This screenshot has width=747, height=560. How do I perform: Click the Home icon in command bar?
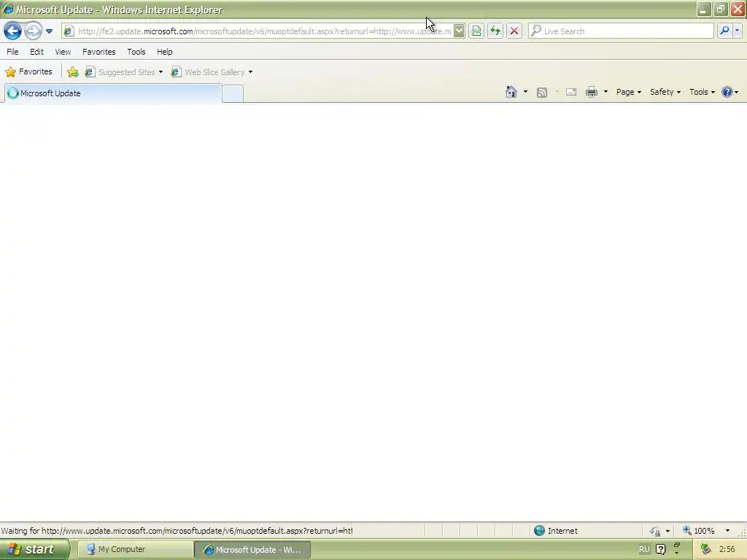[x=511, y=92]
